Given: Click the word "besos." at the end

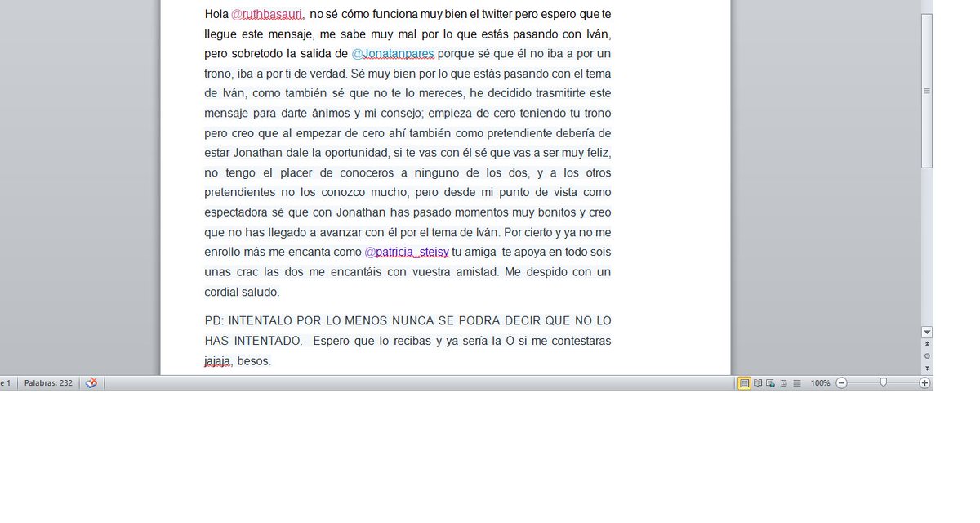Looking at the screenshot, I should (254, 360).
